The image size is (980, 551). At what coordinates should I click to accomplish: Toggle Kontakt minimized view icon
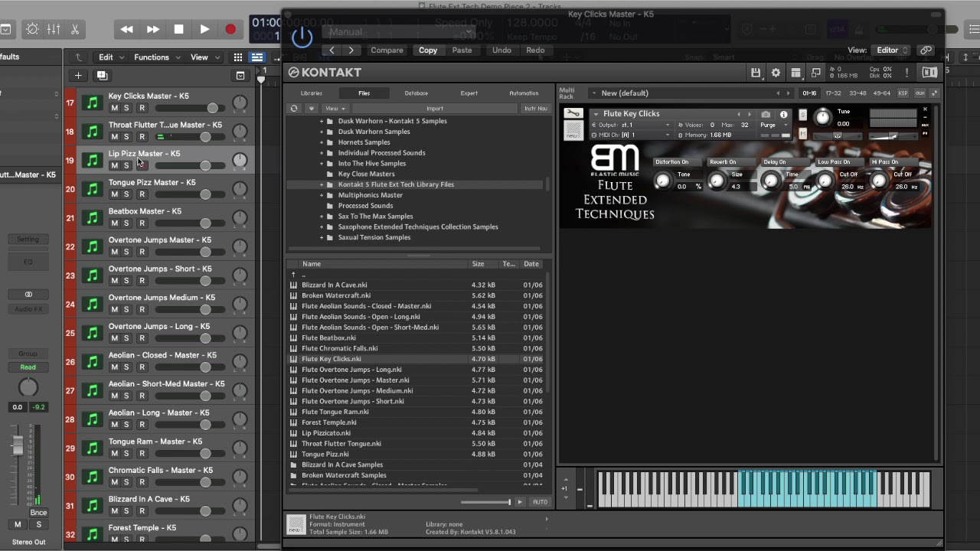click(x=815, y=73)
